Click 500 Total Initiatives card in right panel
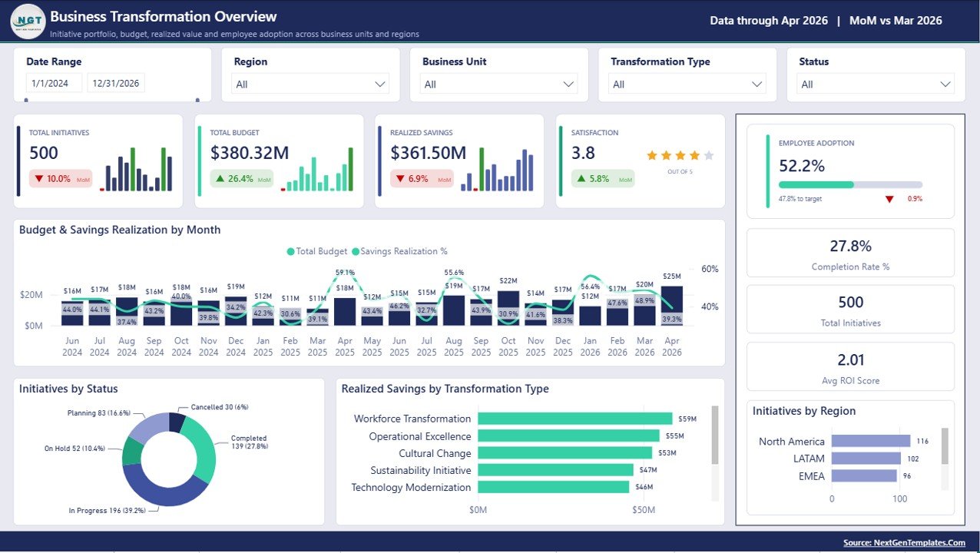 point(850,310)
